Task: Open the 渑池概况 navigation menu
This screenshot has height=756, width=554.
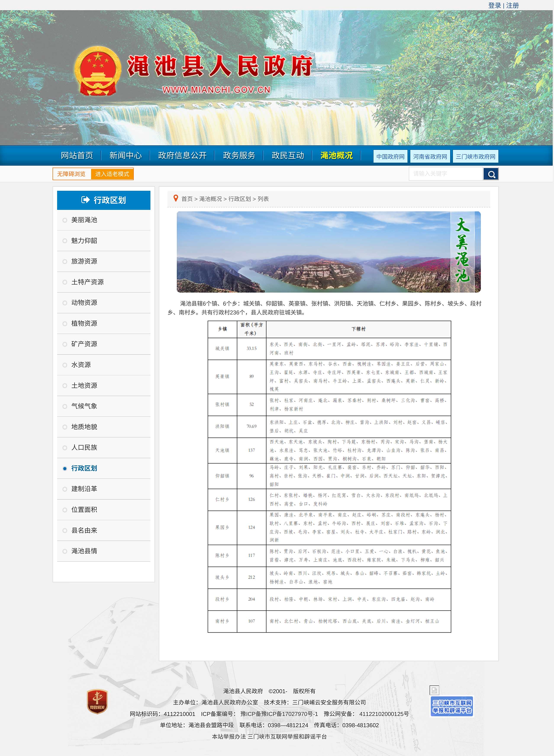Action: 336,155
